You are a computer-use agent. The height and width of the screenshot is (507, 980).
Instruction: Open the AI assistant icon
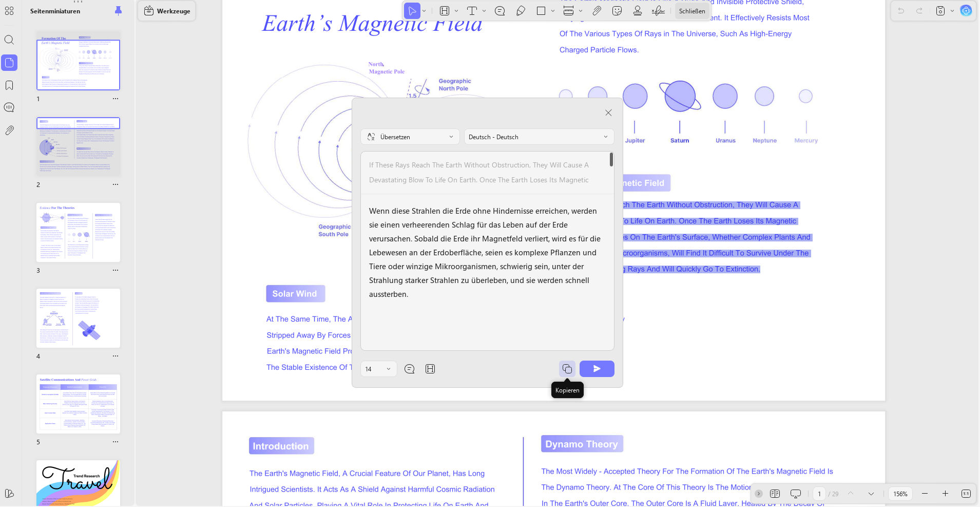coord(966,11)
